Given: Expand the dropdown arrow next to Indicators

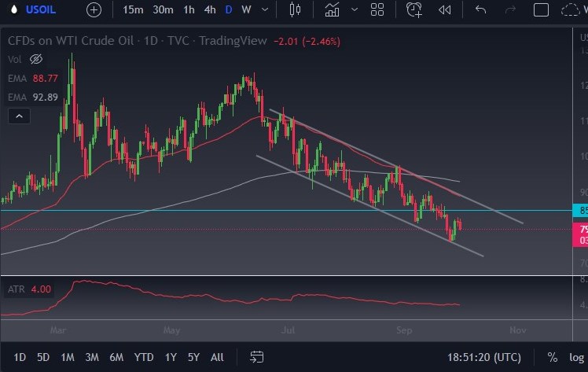Looking at the screenshot, I should 354,10.
